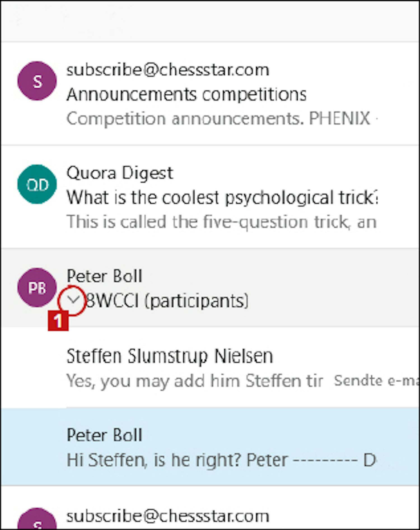Image resolution: width=420 pixels, height=530 pixels.
Task: Open the last subscribe@chessstar.com email
Action: (210, 508)
